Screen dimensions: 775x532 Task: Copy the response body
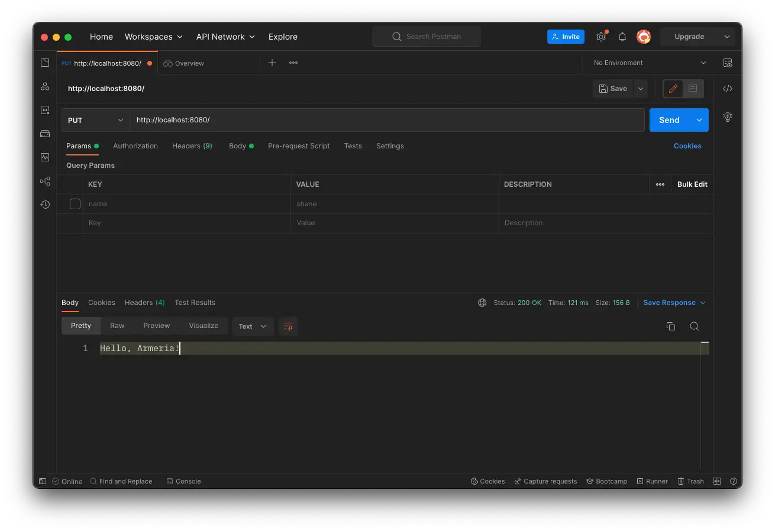(x=671, y=326)
